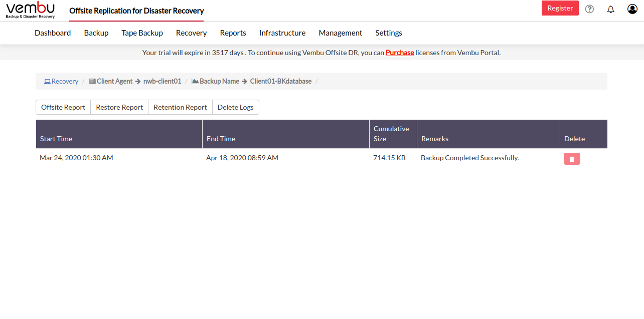
Task: Click the Client01-BKdatabase Backup Name breadcrumb
Action: (x=281, y=81)
